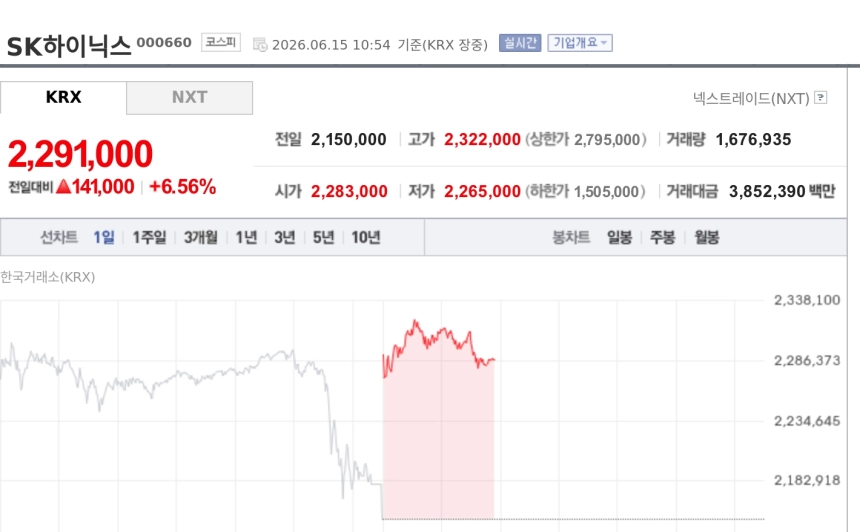Click the 넥스트레이드(NXT) link text
The width and height of the screenshot is (860, 532).
tap(751, 98)
